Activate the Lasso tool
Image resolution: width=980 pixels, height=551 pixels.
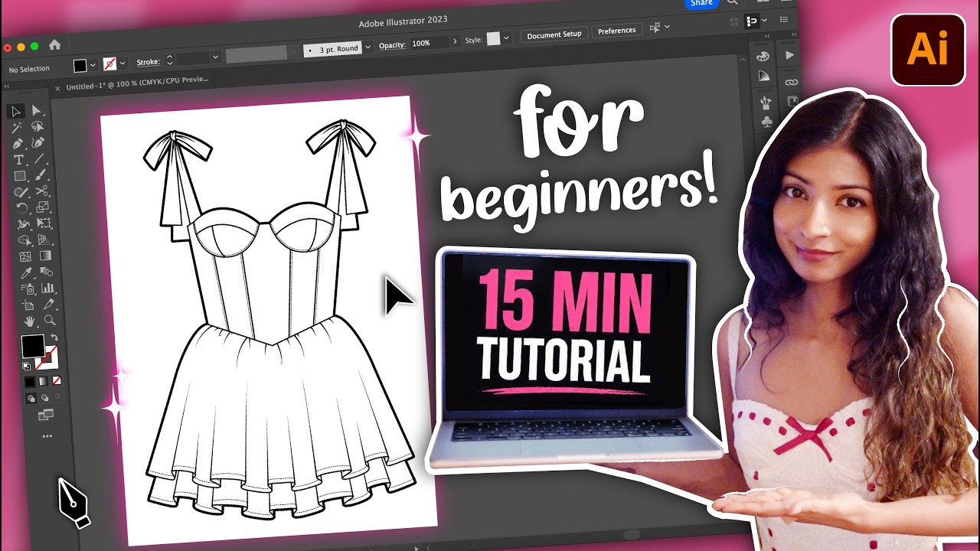[x=38, y=127]
